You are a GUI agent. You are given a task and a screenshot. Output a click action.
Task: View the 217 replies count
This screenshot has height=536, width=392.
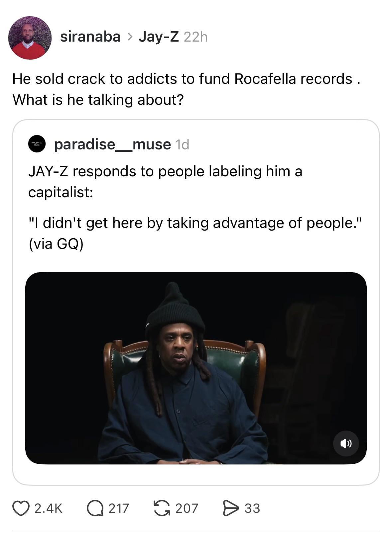point(119,508)
